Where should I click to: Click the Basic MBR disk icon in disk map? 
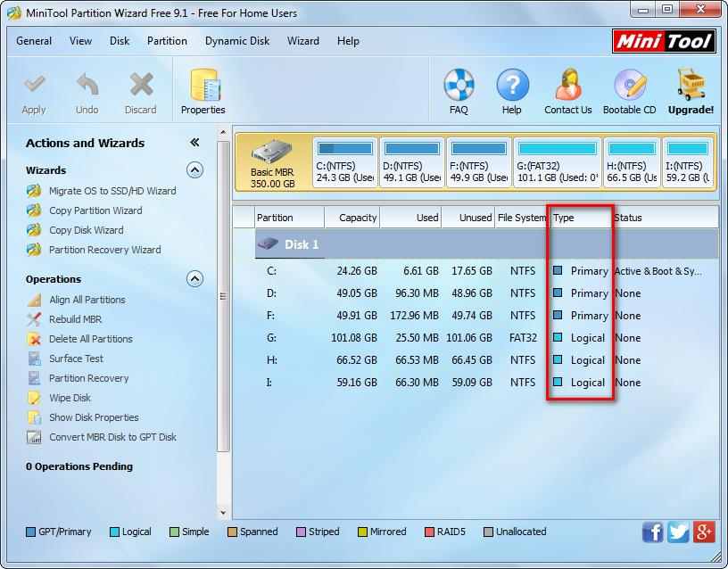(x=272, y=152)
